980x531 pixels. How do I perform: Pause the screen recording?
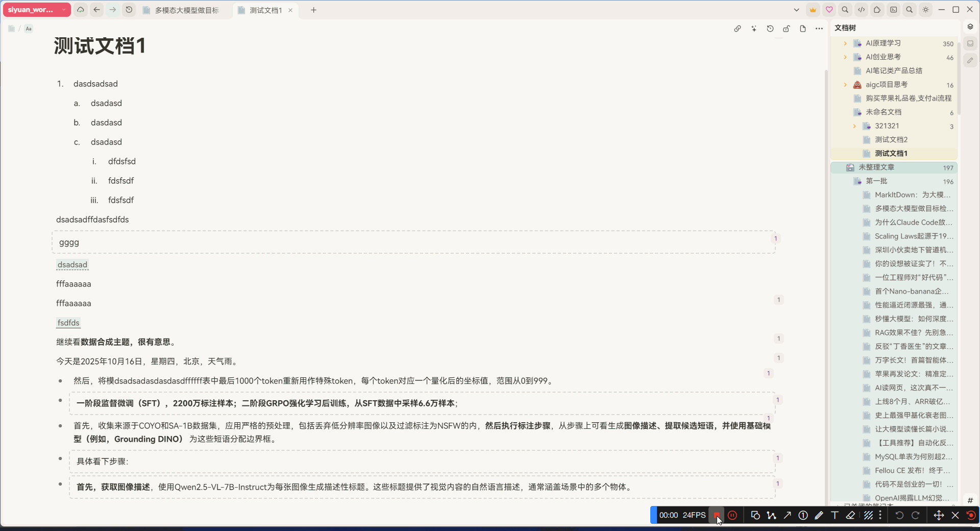(733, 515)
